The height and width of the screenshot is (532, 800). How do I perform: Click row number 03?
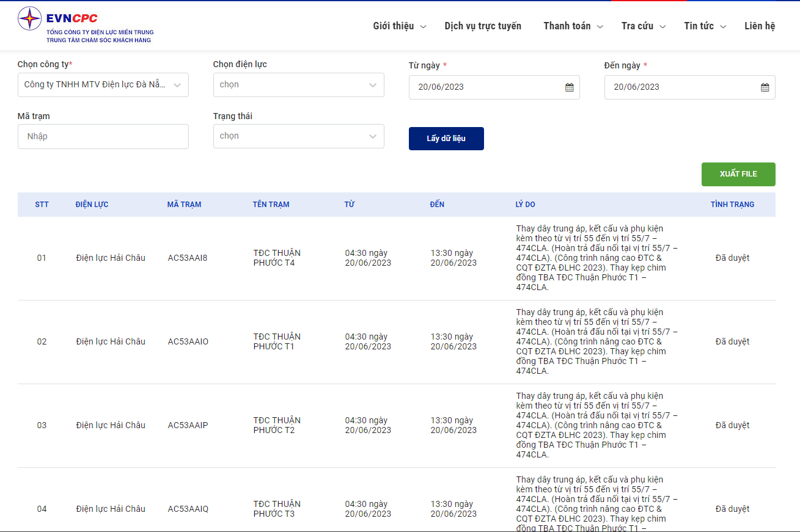(42, 425)
